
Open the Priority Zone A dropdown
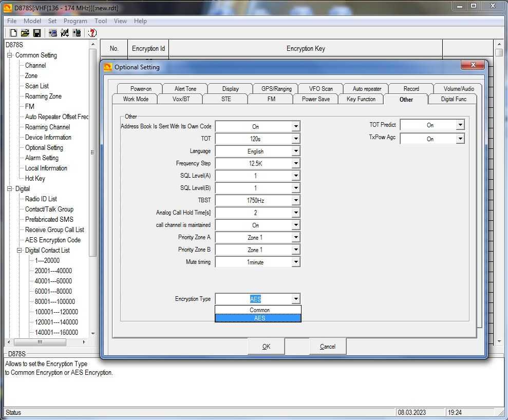click(x=295, y=237)
